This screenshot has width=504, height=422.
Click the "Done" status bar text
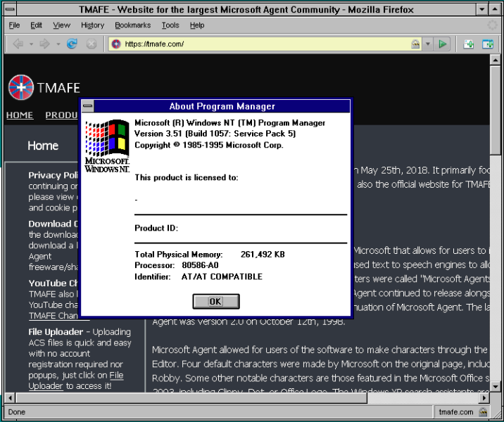17,411
